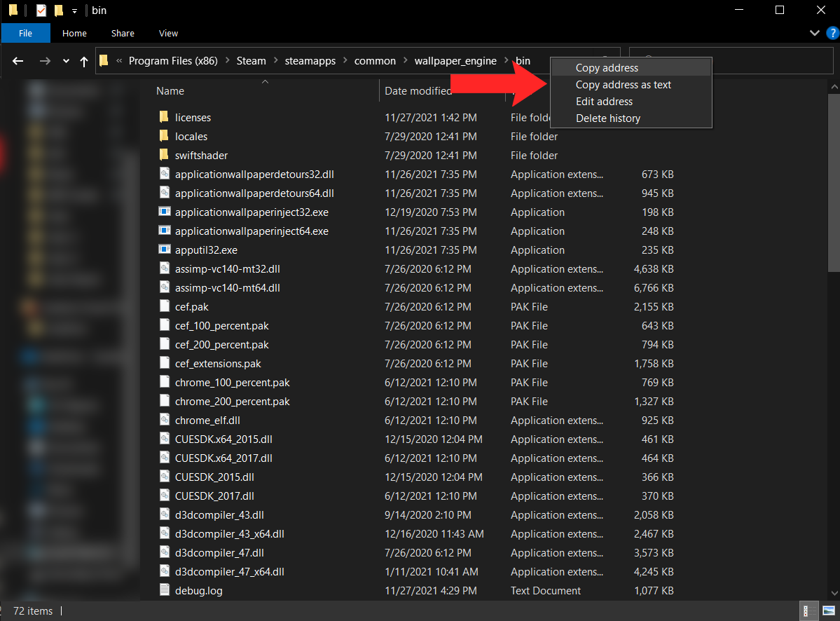Go up one folder level with the Up arrow
Image resolution: width=840 pixels, height=621 pixels.
click(84, 61)
